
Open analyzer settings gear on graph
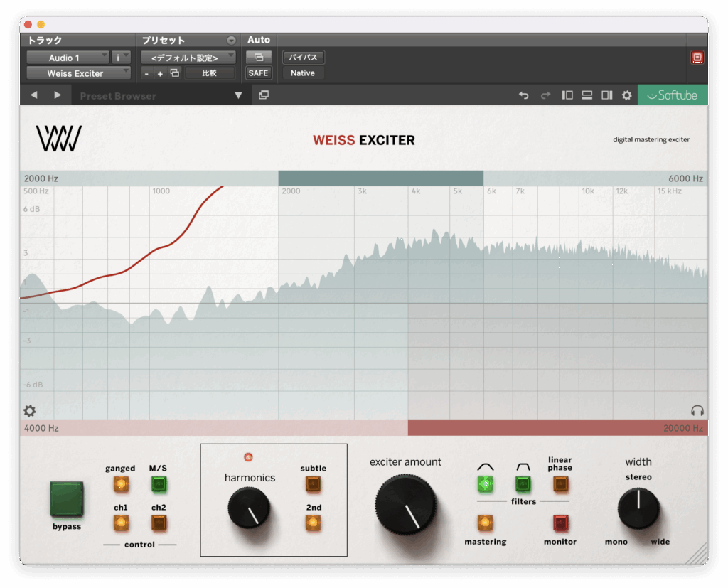[30, 410]
